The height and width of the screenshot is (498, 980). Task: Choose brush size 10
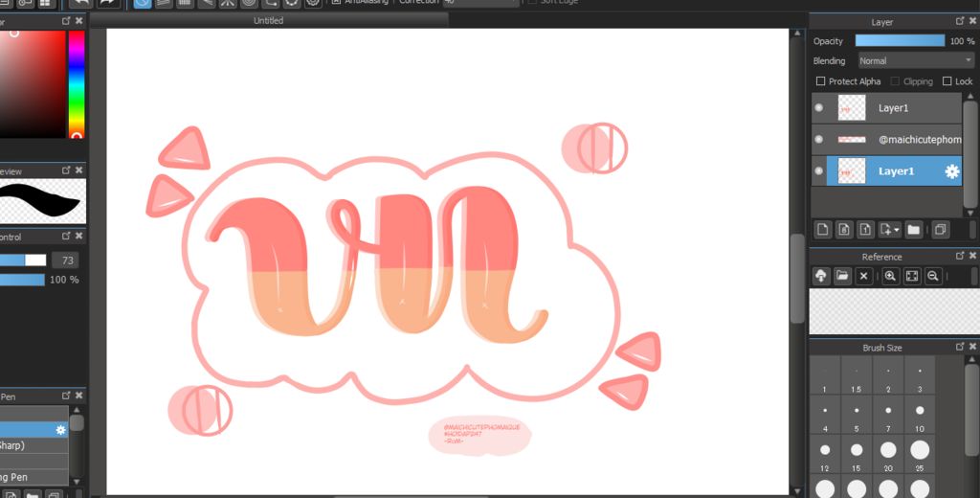click(x=920, y=415)
